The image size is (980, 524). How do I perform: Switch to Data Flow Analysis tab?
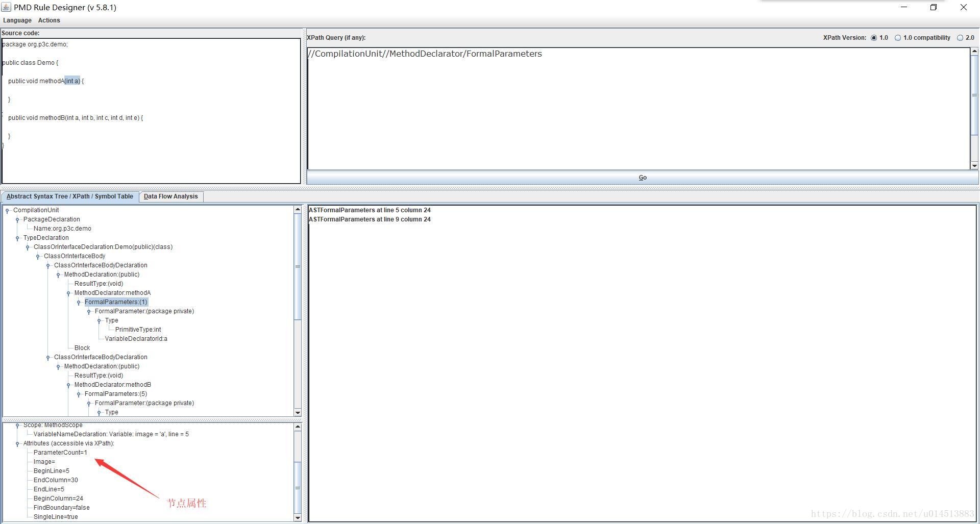171,196
